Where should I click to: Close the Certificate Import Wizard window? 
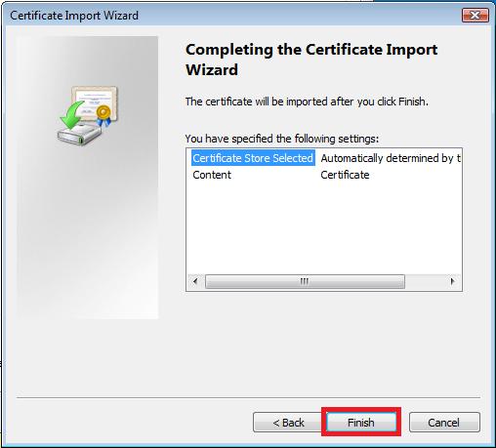475,16
